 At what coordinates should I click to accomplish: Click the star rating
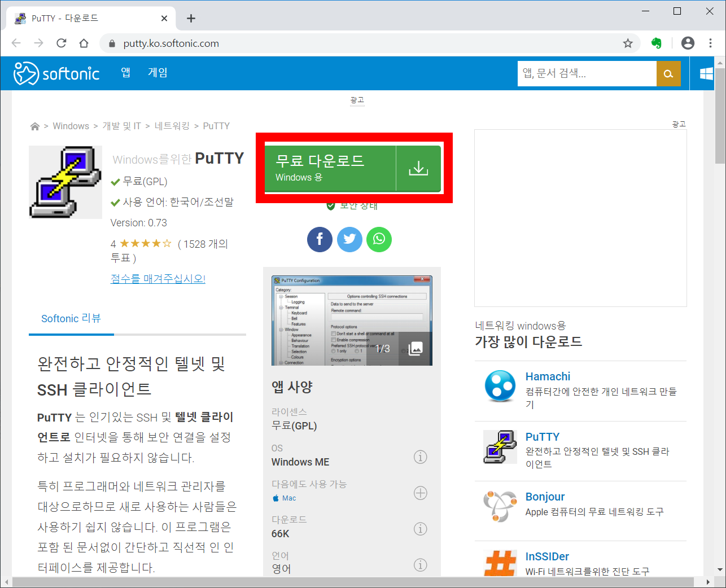(145, 244)
